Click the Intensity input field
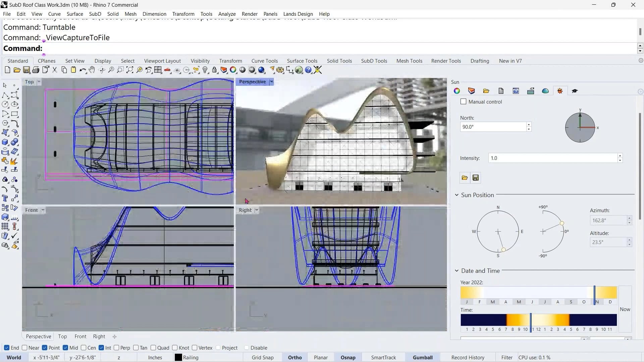Viewport: 644px width, 362px height. 553,158
